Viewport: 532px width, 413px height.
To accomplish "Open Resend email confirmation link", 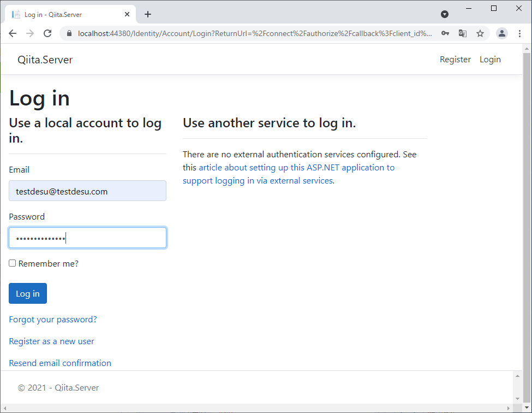I will [60, 363].
